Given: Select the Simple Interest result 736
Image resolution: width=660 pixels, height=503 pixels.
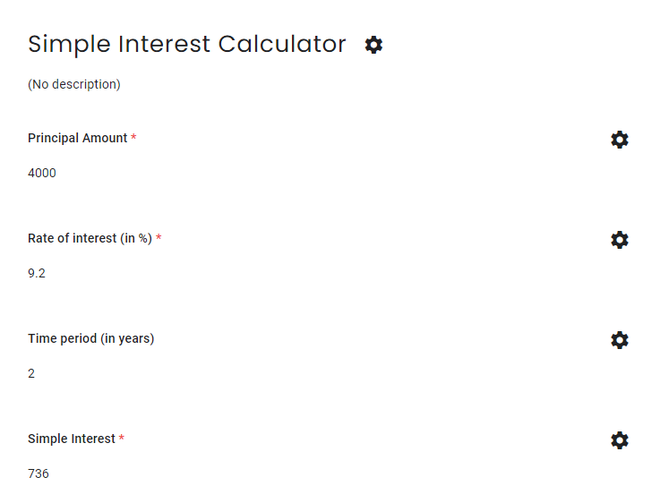Looking at the screenshot, I should (x=38, y=473).
